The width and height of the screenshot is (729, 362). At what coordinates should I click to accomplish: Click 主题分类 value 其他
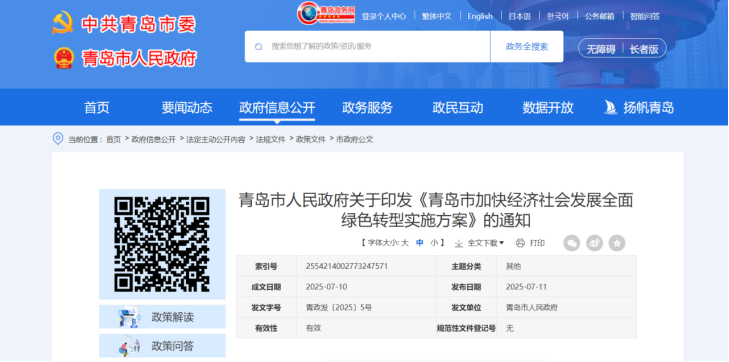point(513,266)
